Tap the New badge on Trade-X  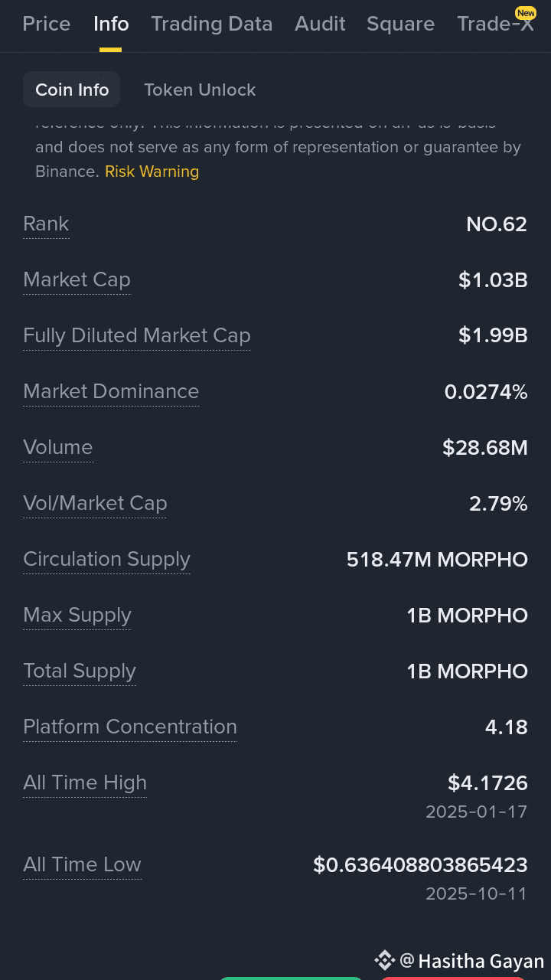(x=526, y=12)
